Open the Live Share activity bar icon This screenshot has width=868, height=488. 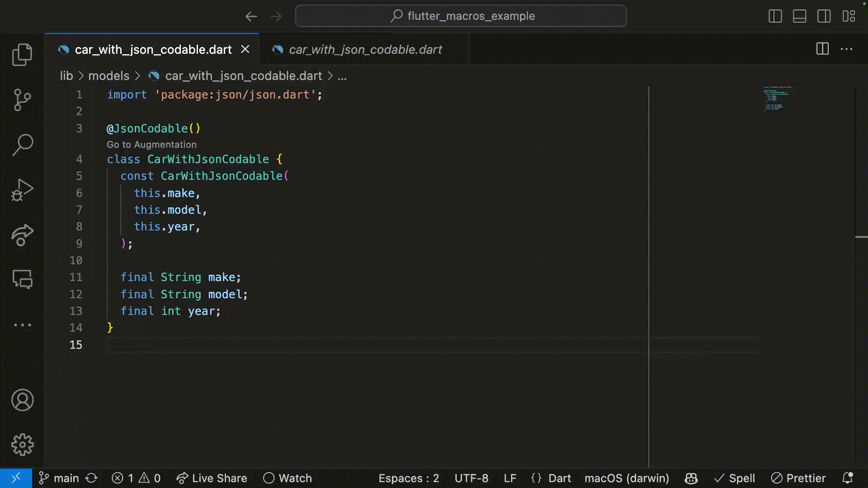click(22, 235)
